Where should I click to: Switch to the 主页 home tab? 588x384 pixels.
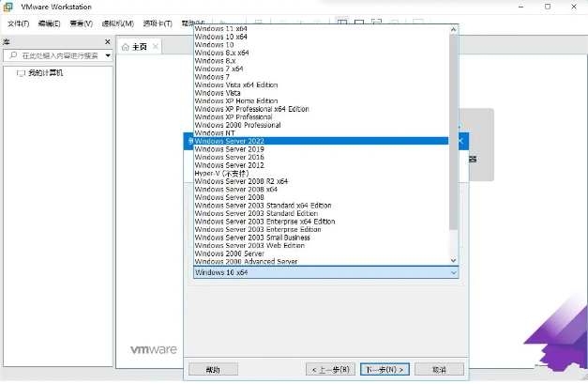[x=139, y=47]
